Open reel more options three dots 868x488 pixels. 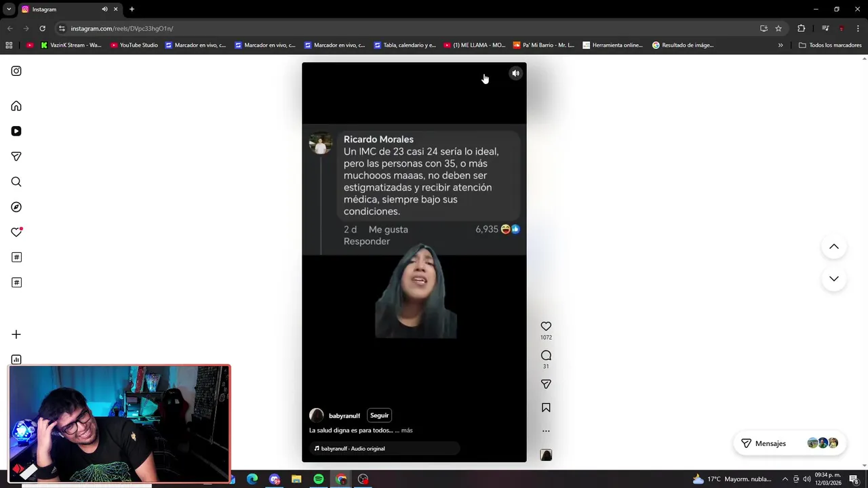546,431
